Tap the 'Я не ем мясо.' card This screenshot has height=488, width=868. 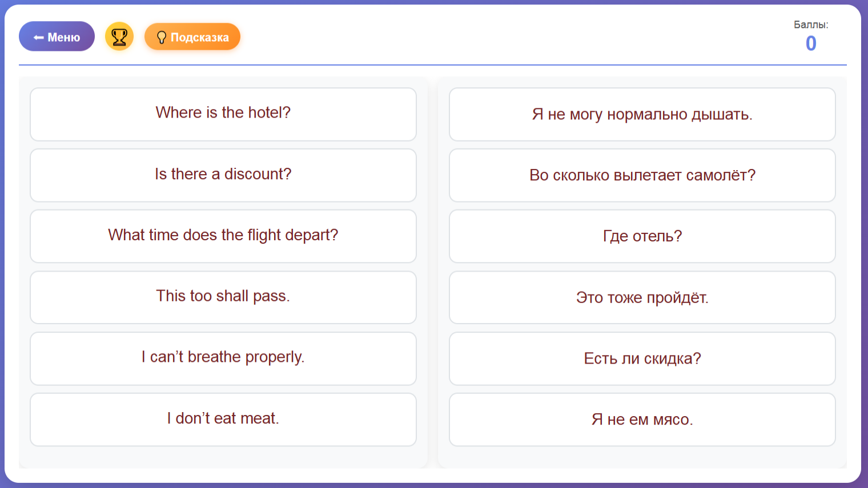pyautogui.click(x=642, y=420)
